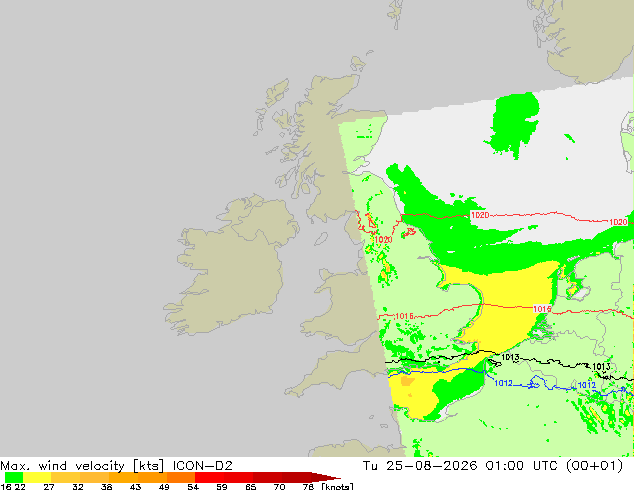Image resolution: width=634 pixels, height=490 pixels.
Task: Click the yellow 22–27 knots legend swatch
Action: point(37,477)
